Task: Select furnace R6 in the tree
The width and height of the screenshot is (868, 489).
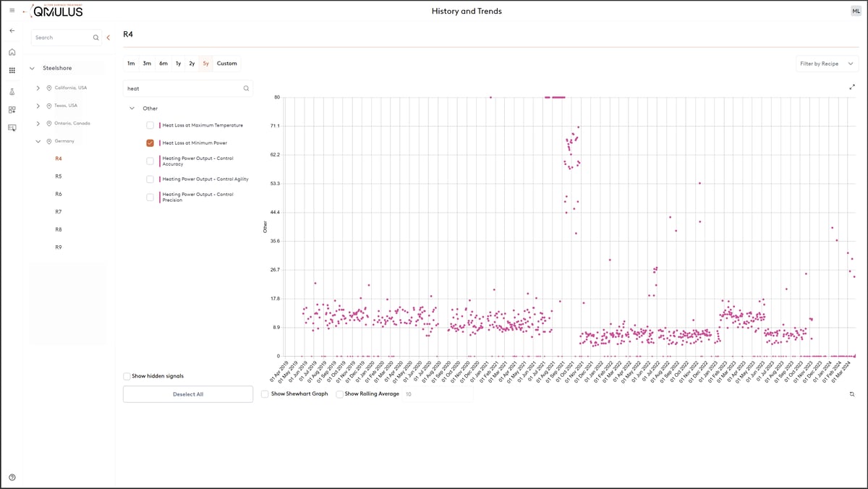Action: (59, 194)
